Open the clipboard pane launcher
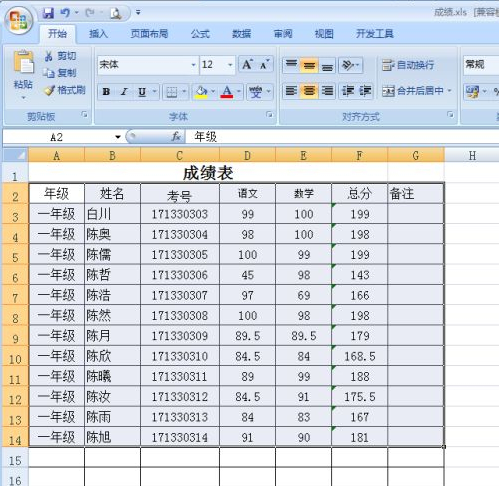 (84, 115)
